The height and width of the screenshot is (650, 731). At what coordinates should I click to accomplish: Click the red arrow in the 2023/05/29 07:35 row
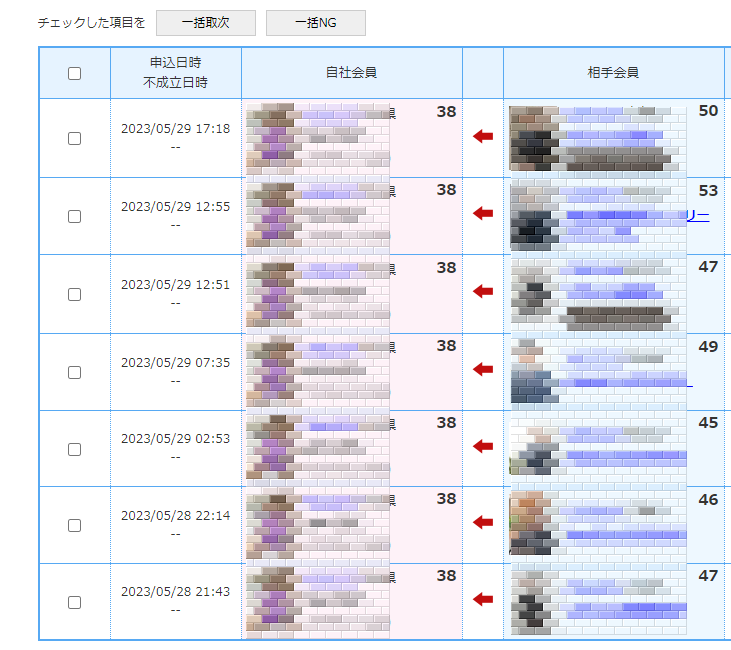pyautogui.click(x=484, y=369)
